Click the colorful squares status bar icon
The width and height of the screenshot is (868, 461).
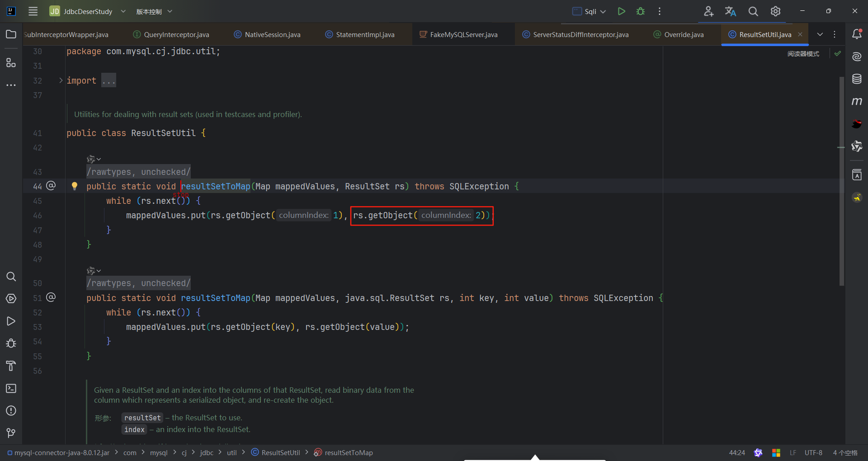tap(776, 452)
